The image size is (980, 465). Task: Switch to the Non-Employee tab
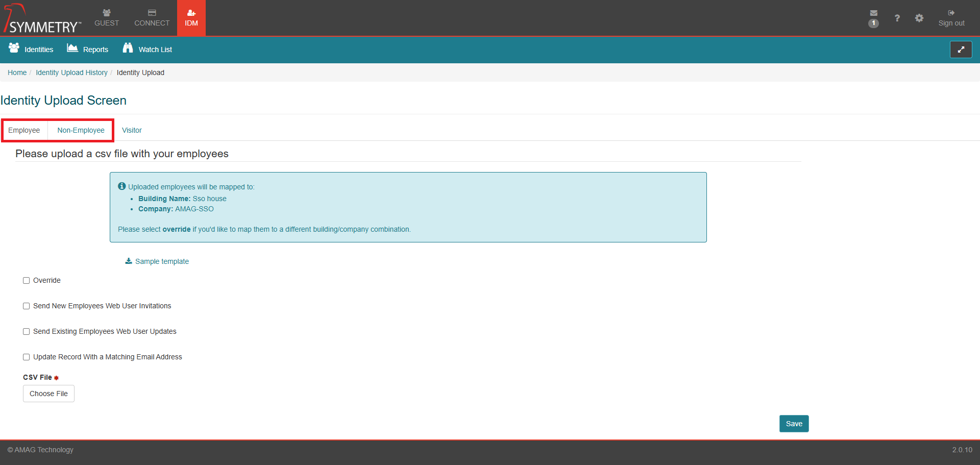click(81, 131)
